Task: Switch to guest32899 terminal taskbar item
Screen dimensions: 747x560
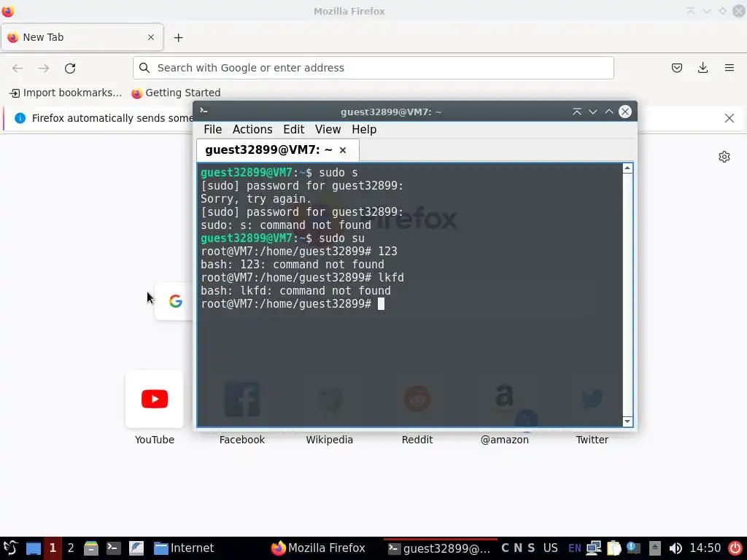Action: pos(440,548)
